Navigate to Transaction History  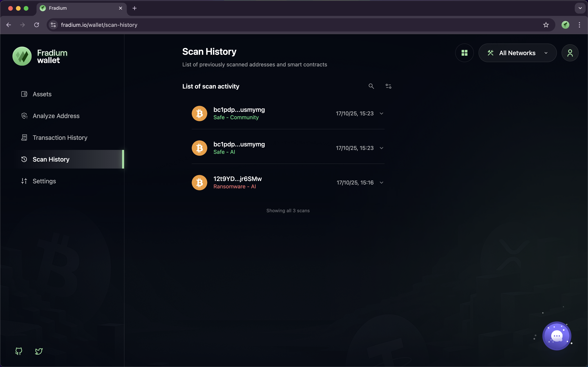click(60, 138)
